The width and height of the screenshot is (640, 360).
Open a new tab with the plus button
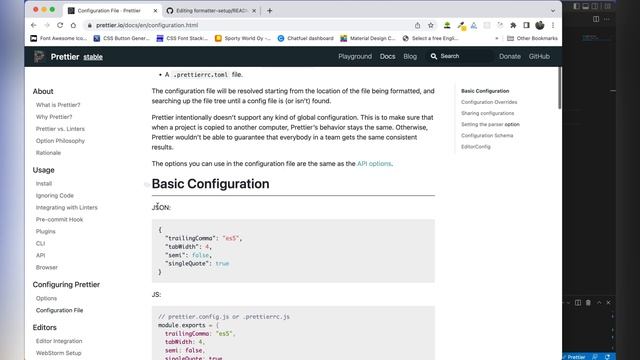tap(269, 11)
